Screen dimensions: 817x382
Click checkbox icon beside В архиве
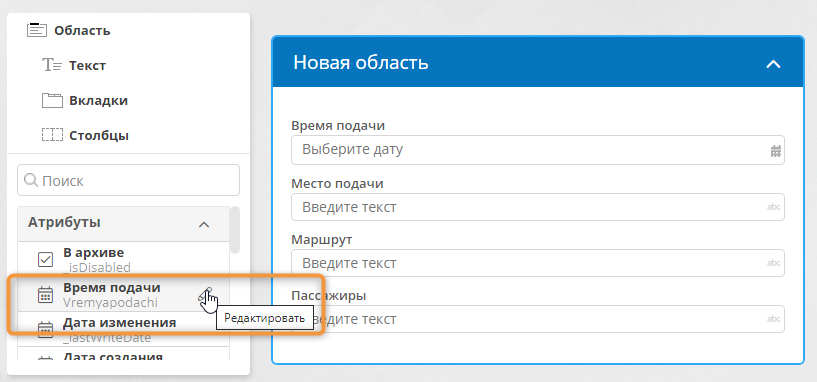[46, 259]
